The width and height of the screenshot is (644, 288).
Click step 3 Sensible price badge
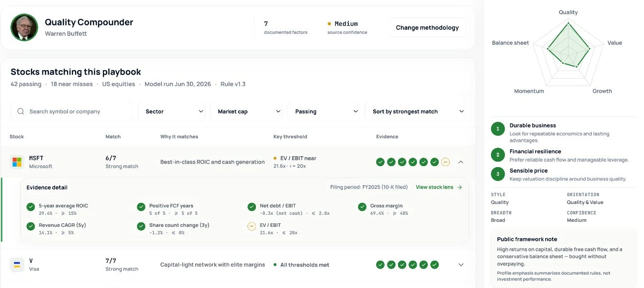pyautogui.click(x=497, y=174)
